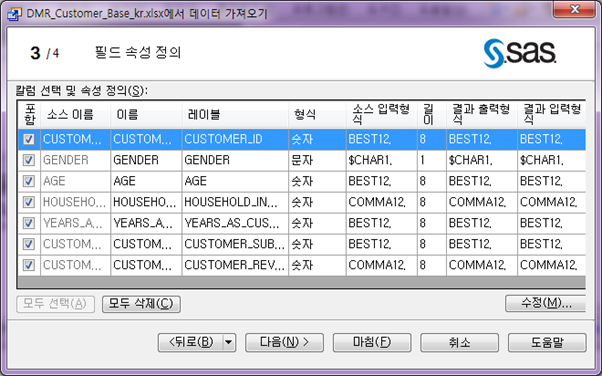Click the GENDER output format $CHAR1. cell

click(482, 160)
